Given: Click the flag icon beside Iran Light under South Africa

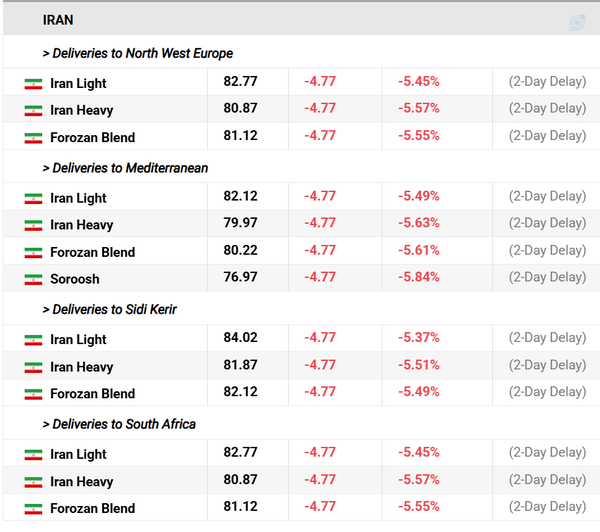Looking at the screenshot, I should (33, 454).
